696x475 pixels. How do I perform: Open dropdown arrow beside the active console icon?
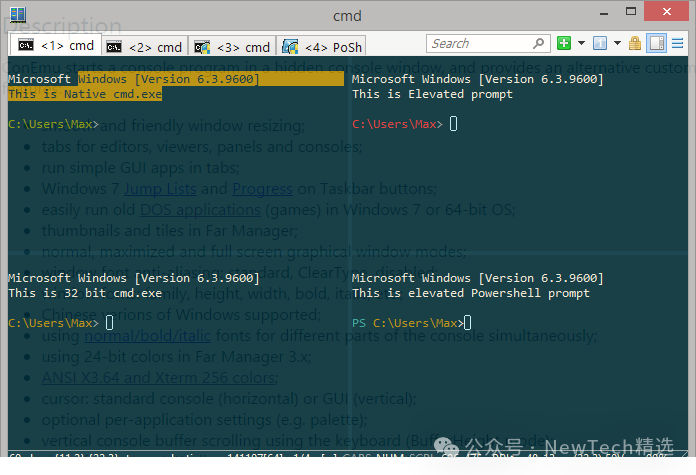[x=617, y=43]
